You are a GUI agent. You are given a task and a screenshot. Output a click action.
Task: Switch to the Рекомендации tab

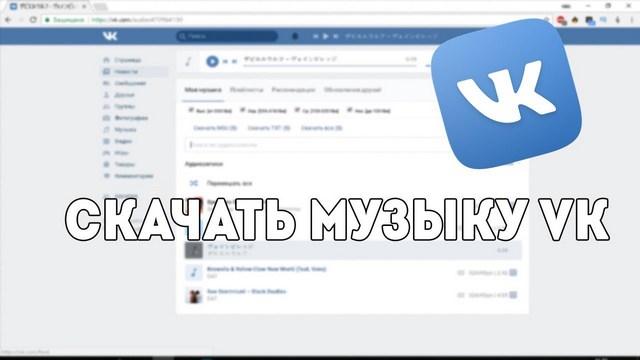point(293,90)
